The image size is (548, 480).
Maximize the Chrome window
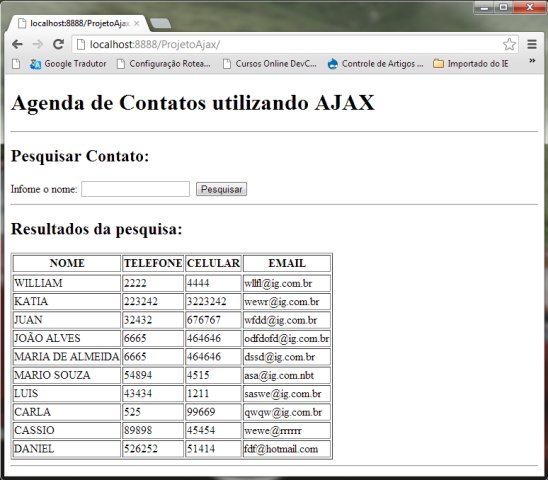[503, 7]
